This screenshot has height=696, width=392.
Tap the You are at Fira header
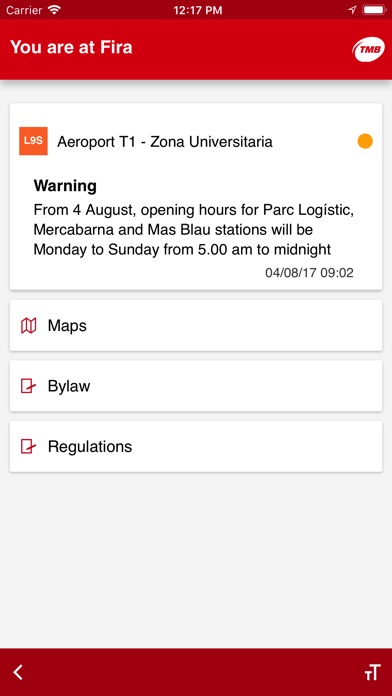71,47
